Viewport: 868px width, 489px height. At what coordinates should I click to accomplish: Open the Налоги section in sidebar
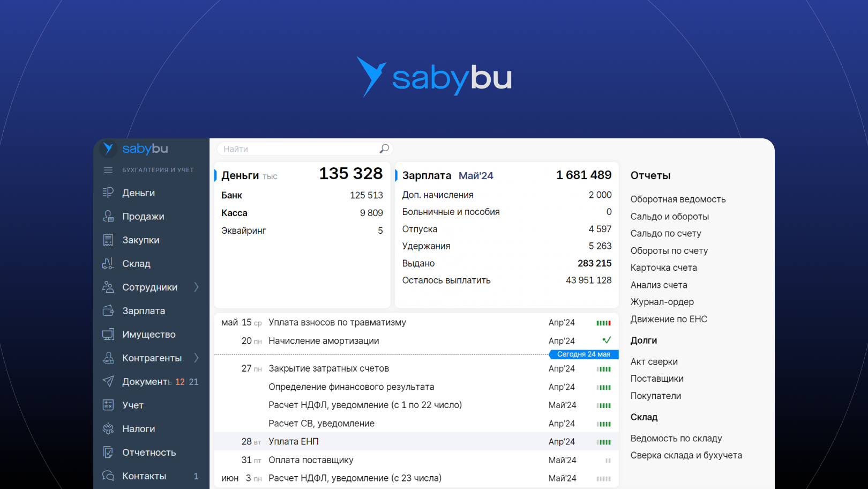(138, 428)
